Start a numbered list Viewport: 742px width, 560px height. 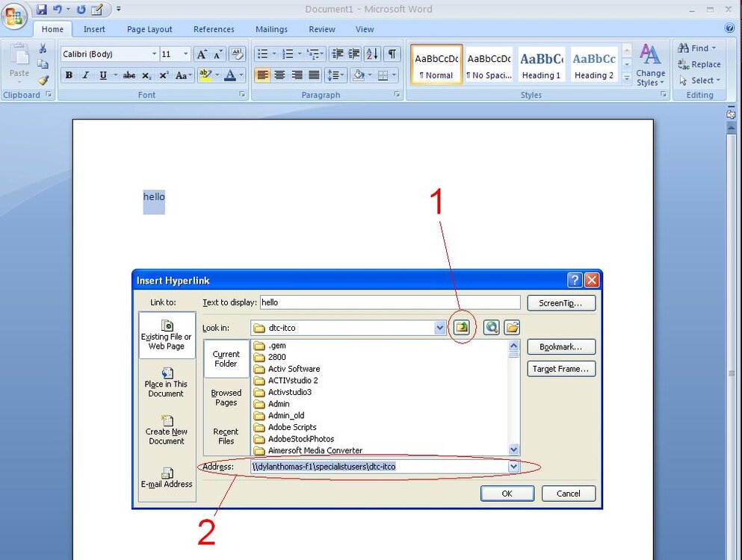coord(288,54)
